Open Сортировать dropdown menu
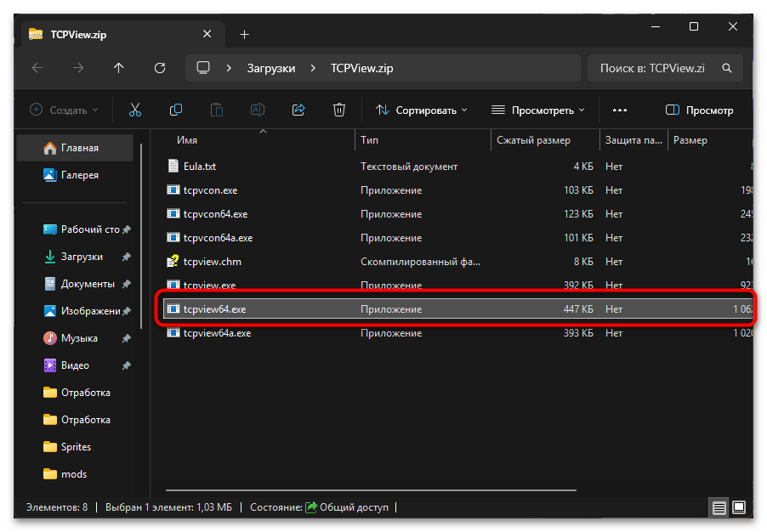The image size is (767, 532). [421, 110]
